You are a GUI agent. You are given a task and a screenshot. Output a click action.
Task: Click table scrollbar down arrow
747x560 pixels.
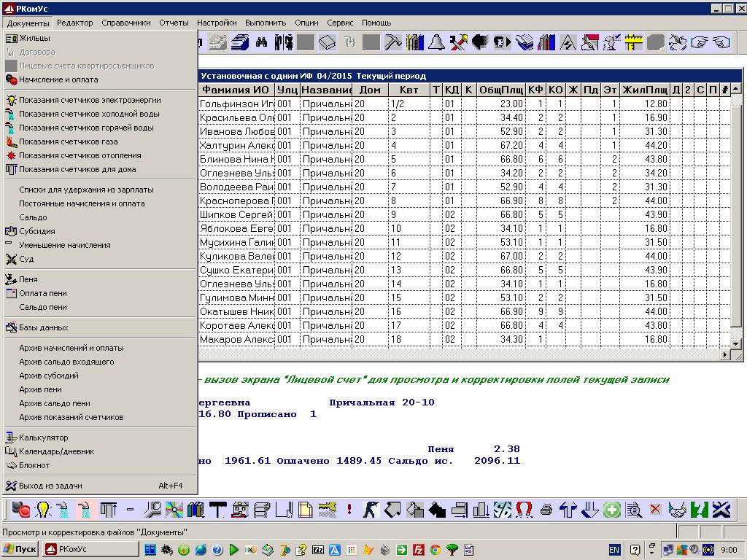[x=736, y=343]
